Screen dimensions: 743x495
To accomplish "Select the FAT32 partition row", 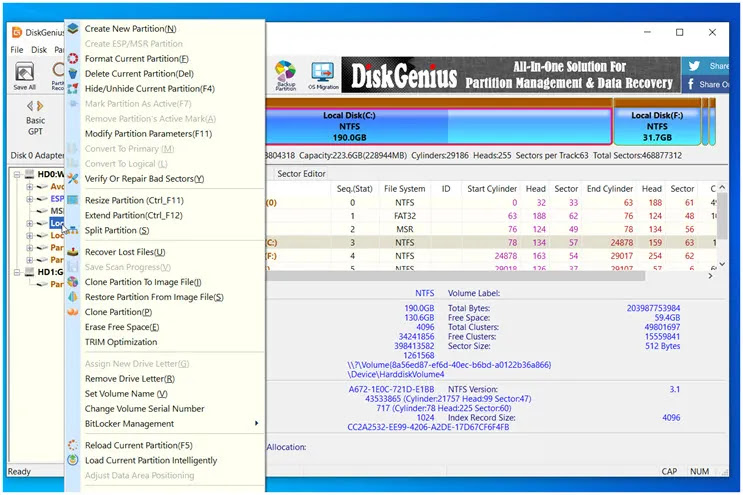I will click(x=490, y=216).
